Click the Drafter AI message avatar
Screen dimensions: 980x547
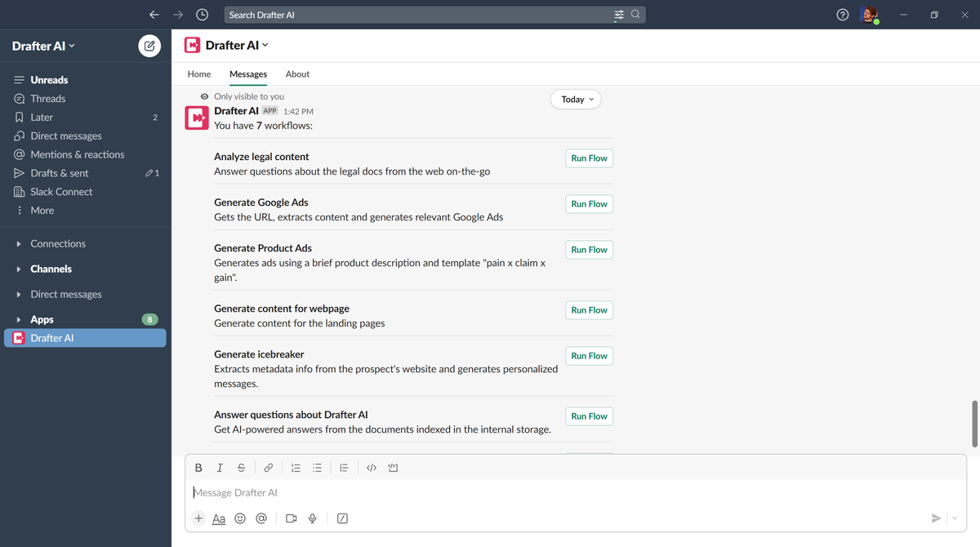click(x=197, y=118)
